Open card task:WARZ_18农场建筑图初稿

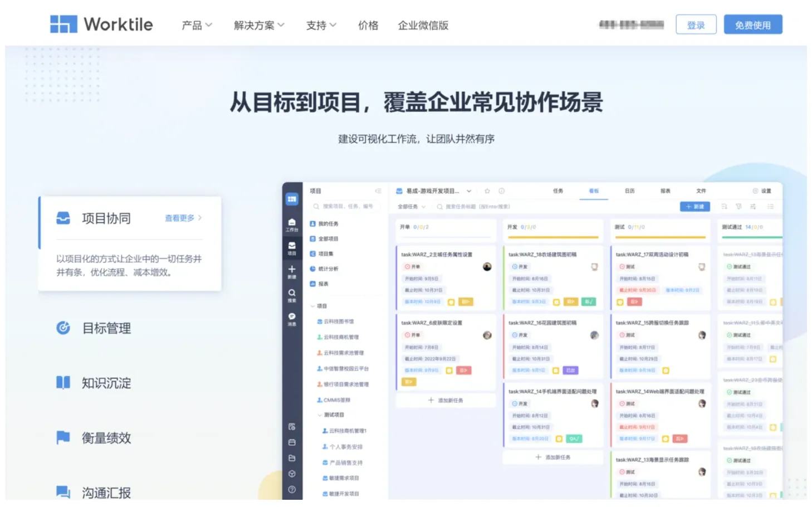[x=553, y=277]
